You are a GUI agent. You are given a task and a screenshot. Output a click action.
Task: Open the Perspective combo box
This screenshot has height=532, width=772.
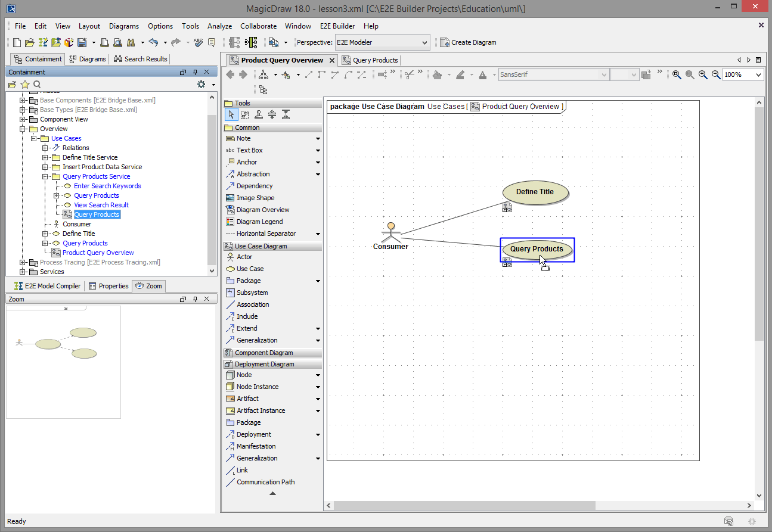382,42
